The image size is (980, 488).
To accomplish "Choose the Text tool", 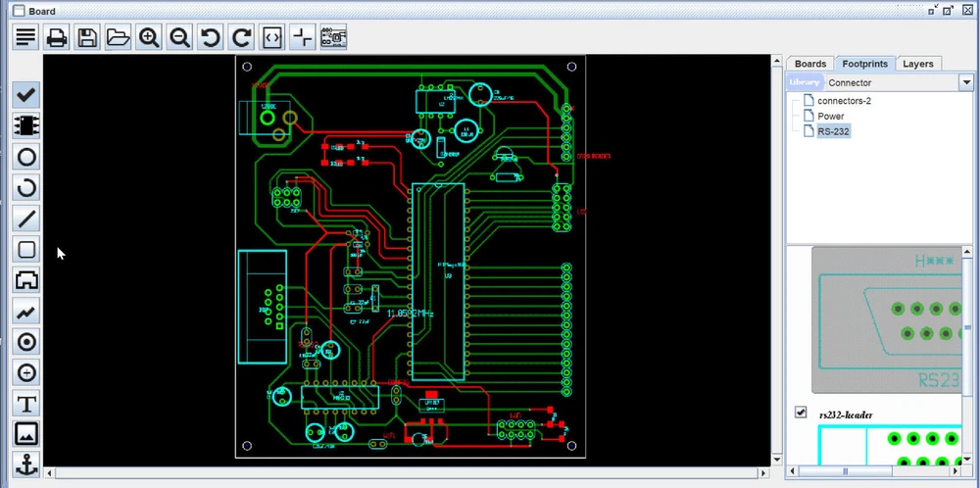I will [26, 404].
